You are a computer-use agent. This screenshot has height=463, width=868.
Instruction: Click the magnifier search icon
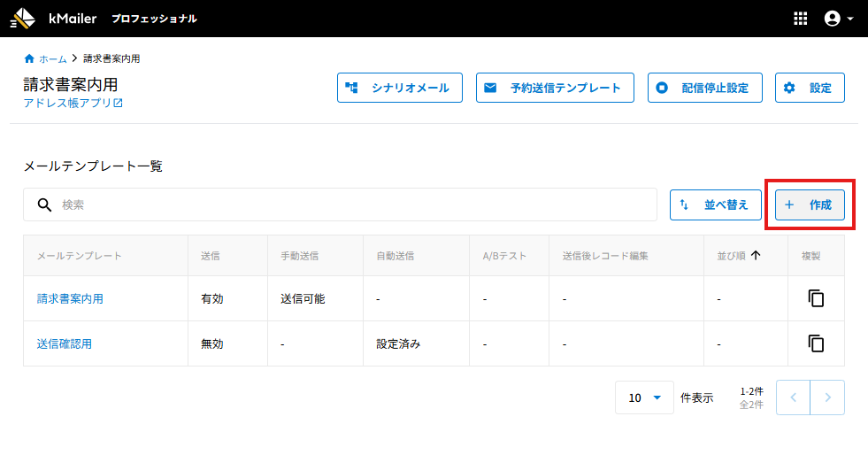tap(44, 204)
